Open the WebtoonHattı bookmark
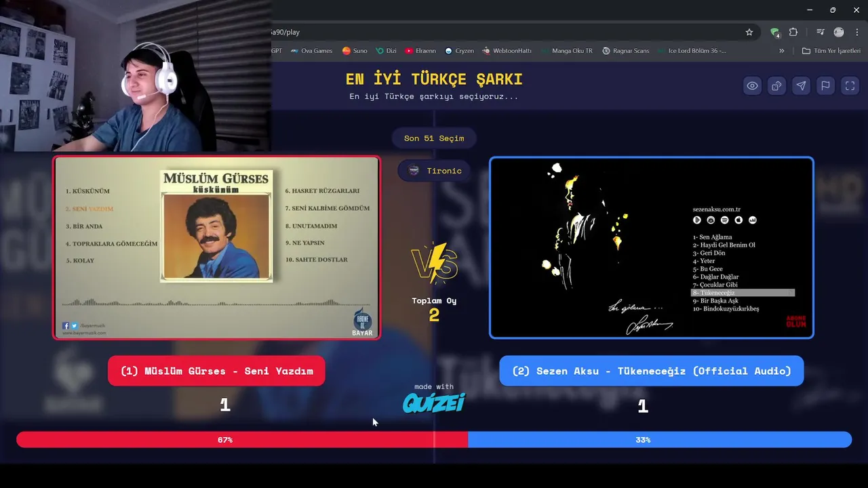The height and width of the screenshot is (488, 868). point(507,51)
